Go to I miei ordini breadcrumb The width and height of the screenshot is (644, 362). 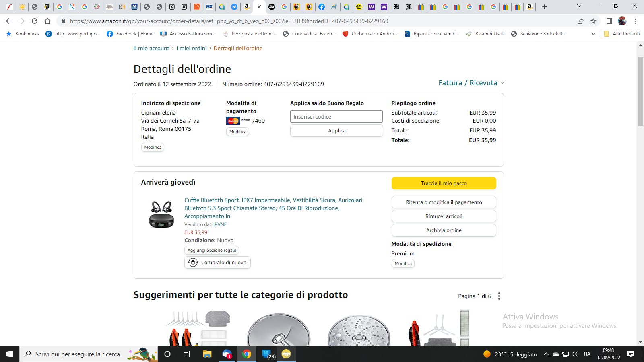(x=191, y=48)
